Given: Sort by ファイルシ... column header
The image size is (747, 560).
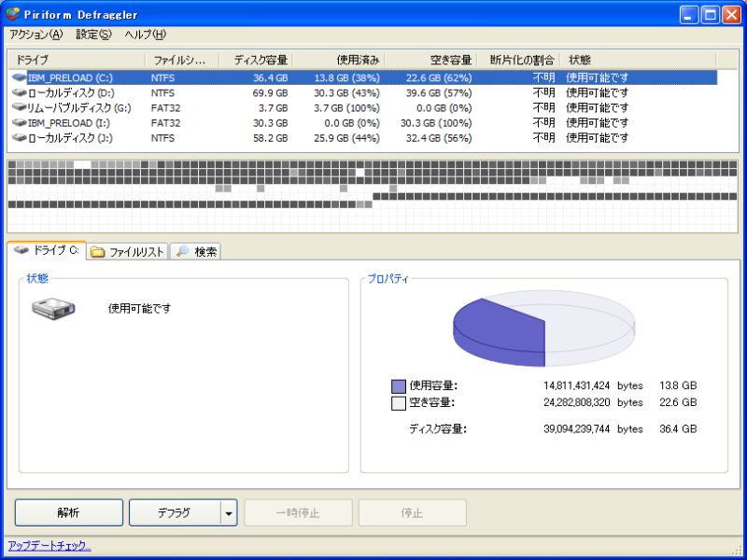Looking at the screenshot, I should (182, 60).
